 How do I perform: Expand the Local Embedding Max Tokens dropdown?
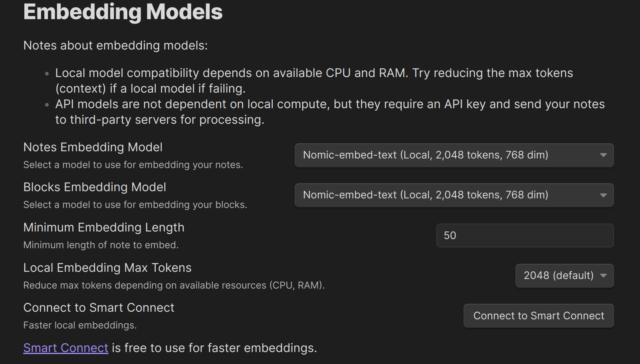click(x=564, y=276)
